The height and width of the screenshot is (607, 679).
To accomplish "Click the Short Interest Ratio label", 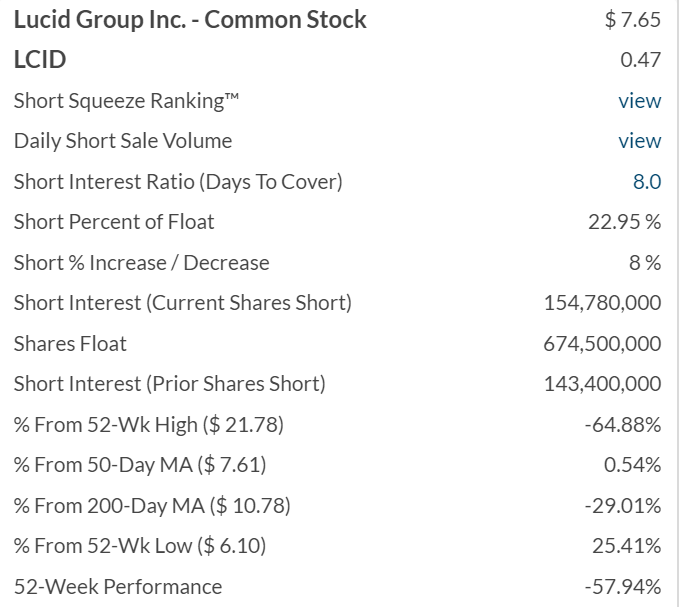I will [178, 182].
